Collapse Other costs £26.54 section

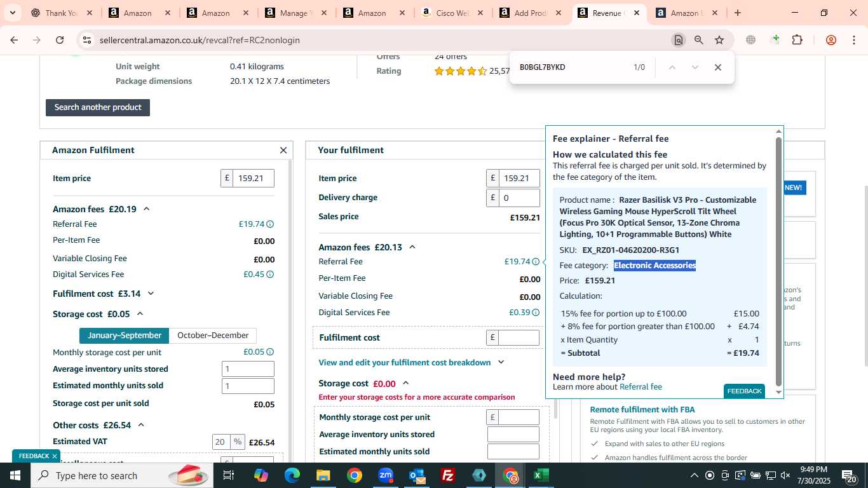pos(141,425)
